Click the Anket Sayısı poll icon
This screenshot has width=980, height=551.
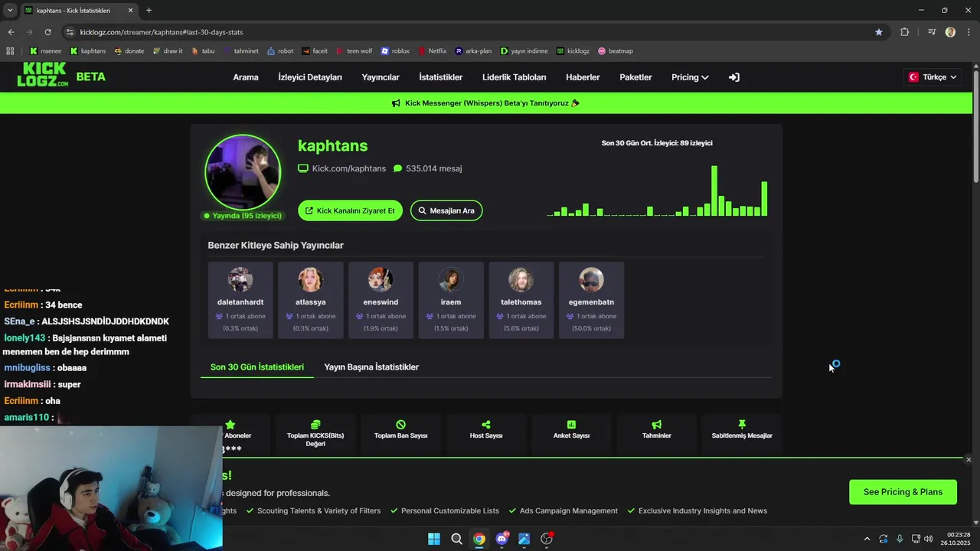tap(571, 425)
